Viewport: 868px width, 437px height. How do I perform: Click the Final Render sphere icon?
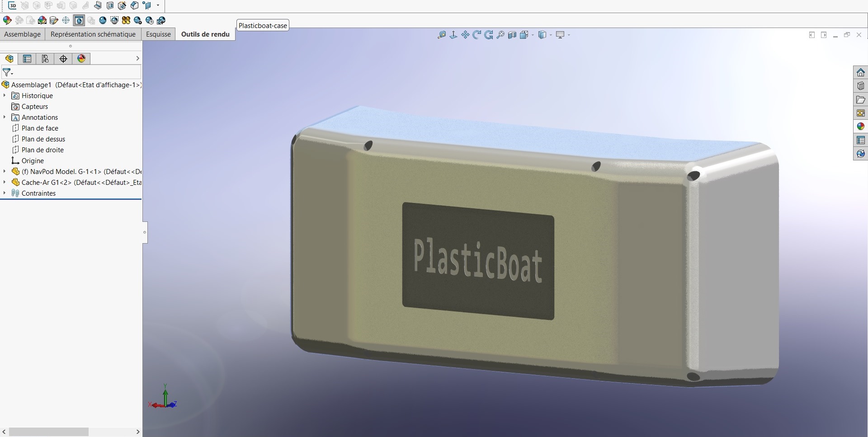(x=103, y=20)
